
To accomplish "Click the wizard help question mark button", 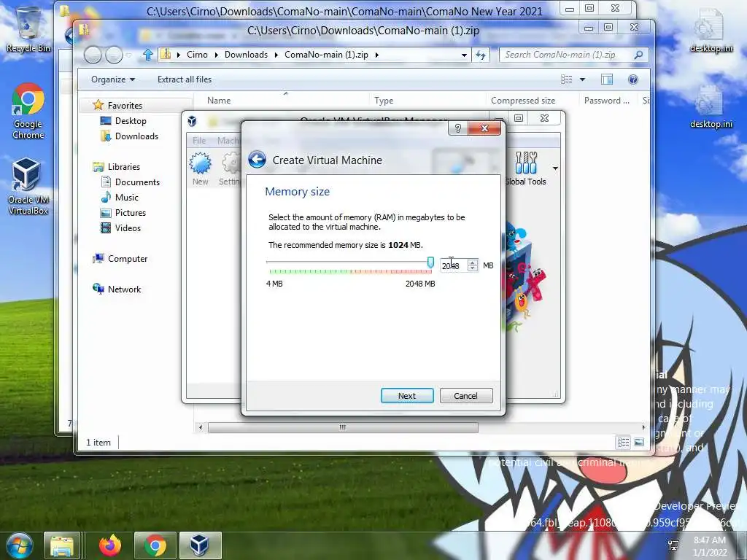I will tap(458, 128).
